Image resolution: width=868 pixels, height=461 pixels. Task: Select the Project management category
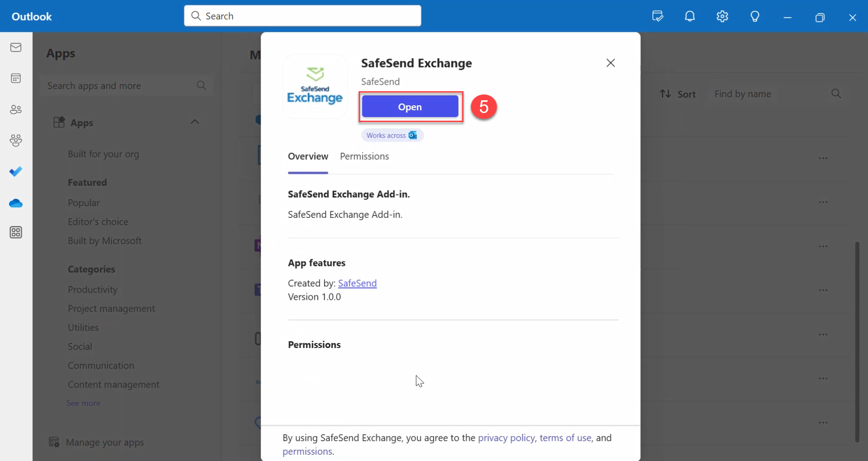111,309
